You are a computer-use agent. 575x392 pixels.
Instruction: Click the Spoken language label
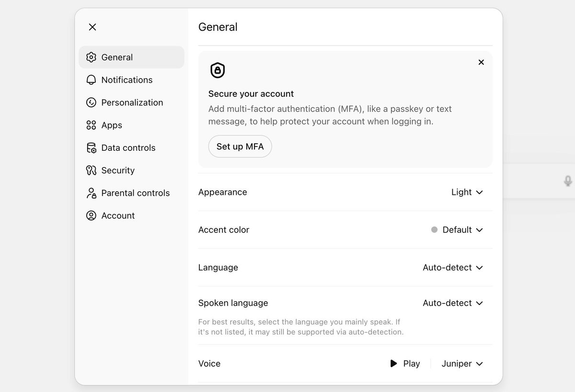233,303
